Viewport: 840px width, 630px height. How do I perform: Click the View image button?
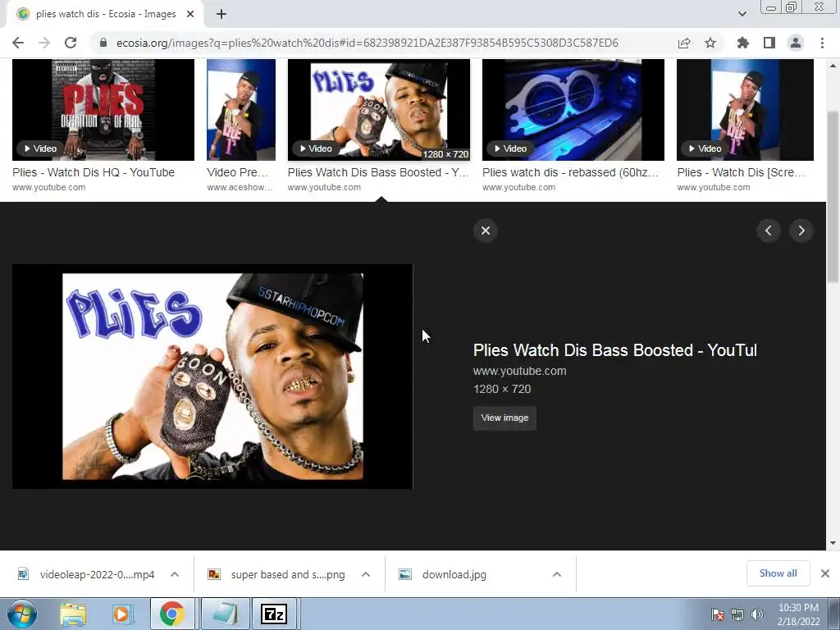504,418
